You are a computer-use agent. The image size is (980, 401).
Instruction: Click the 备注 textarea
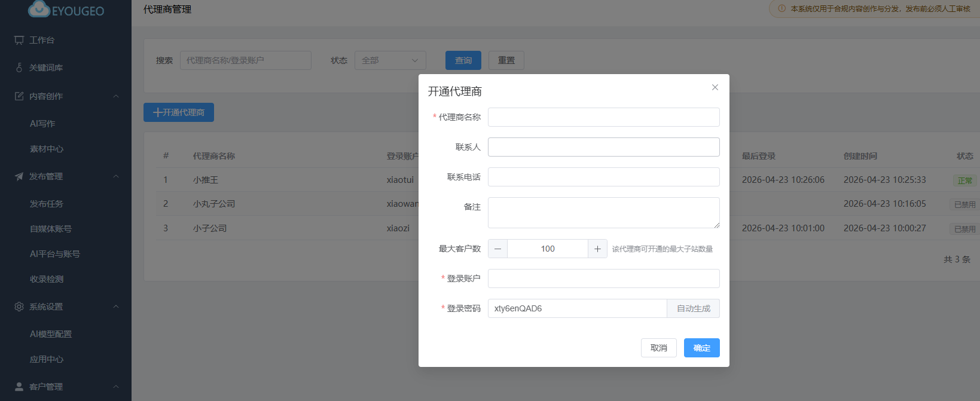point(603,213)
